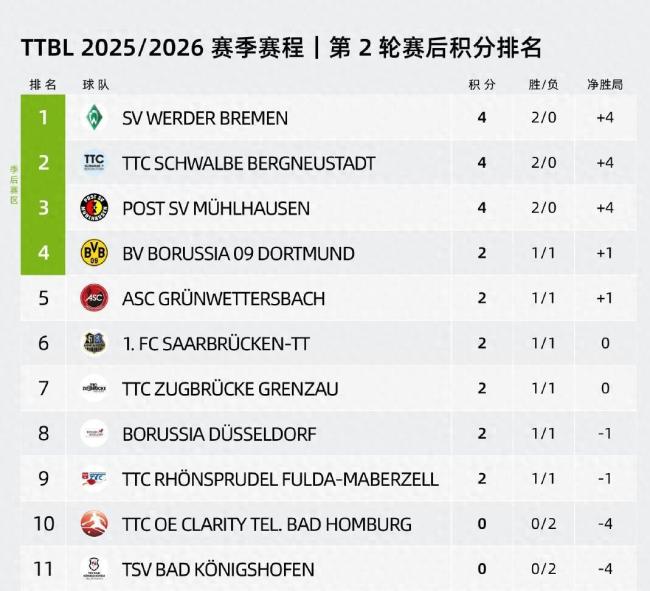Click the 1. FC Saarbrücken-TT crest
The width and height of the screenshot is (650, 591).
[94, 343]
